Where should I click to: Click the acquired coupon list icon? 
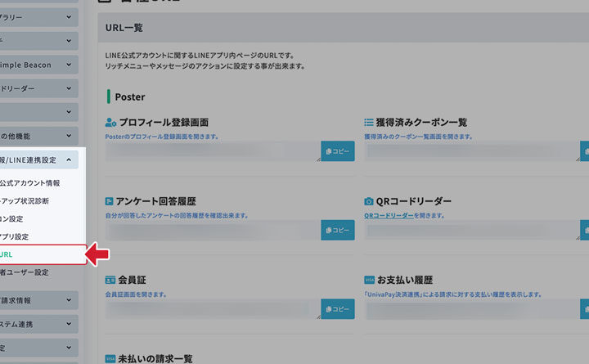coord(369,123)
